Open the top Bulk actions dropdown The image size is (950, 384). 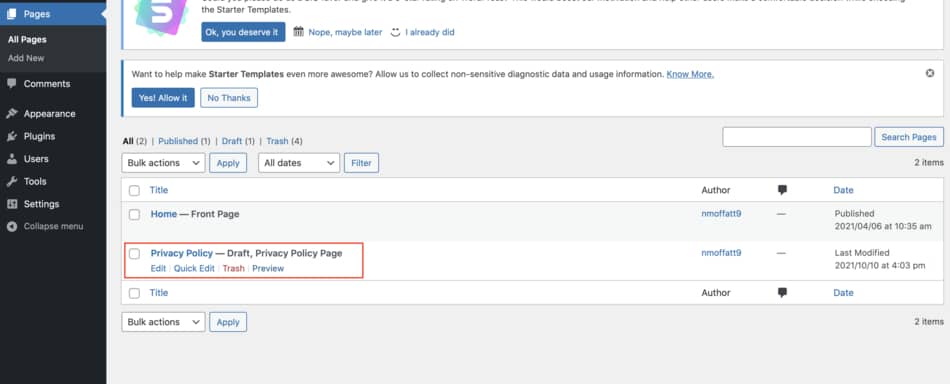(164, 163)
